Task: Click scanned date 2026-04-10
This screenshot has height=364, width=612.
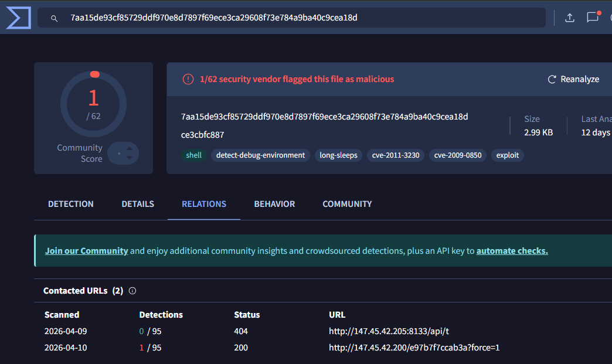Action: (x=66, y=348)
